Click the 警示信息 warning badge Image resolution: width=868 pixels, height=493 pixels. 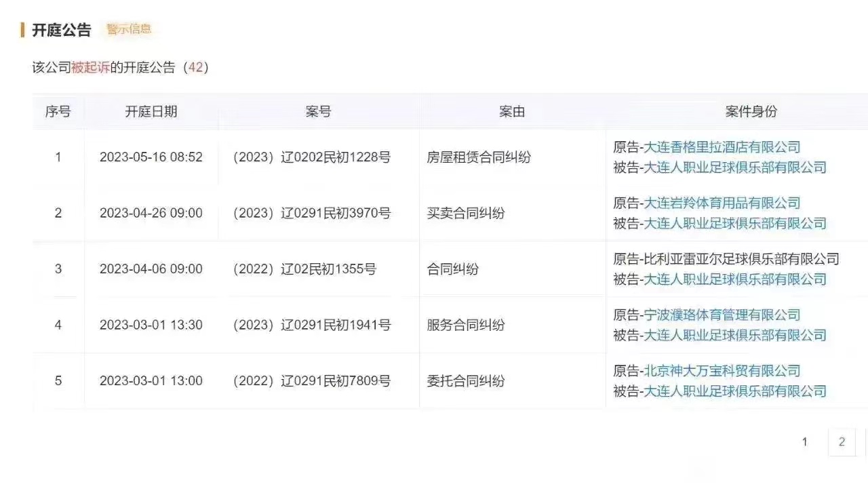coord(129,30)
